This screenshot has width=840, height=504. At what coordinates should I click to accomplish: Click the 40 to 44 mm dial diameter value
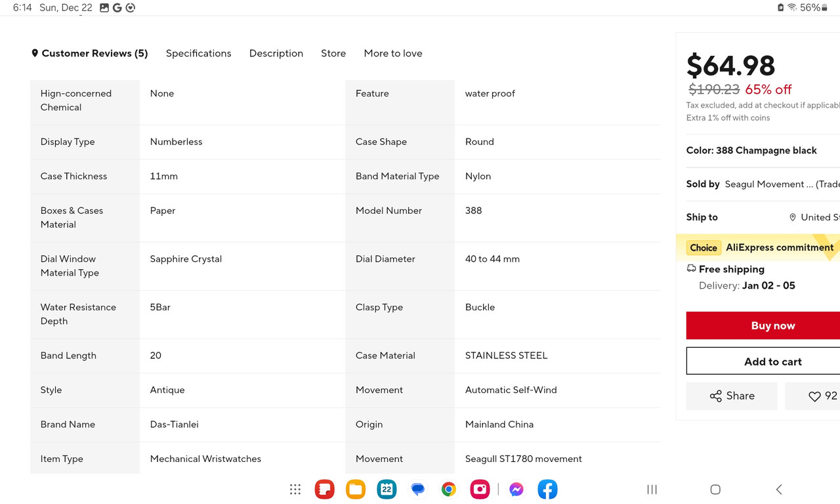(x=492, y=259)
